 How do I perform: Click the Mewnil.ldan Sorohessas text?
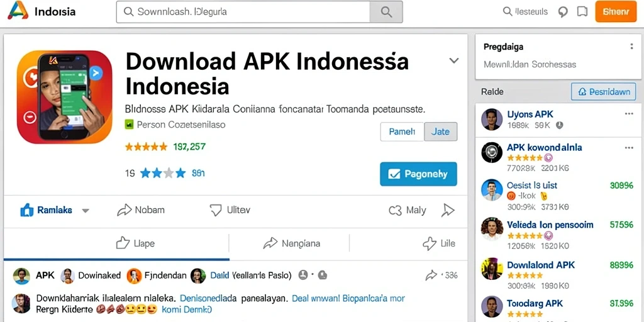530,65
